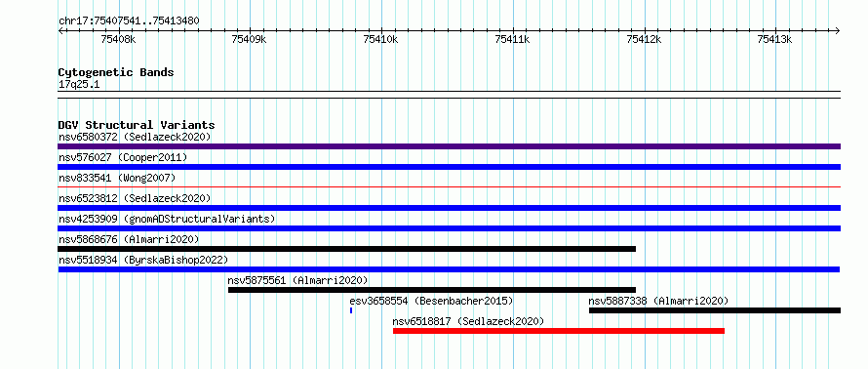868x369 pixels.
Task: Click the left arrow of the ruler
Action: [60, 30]
